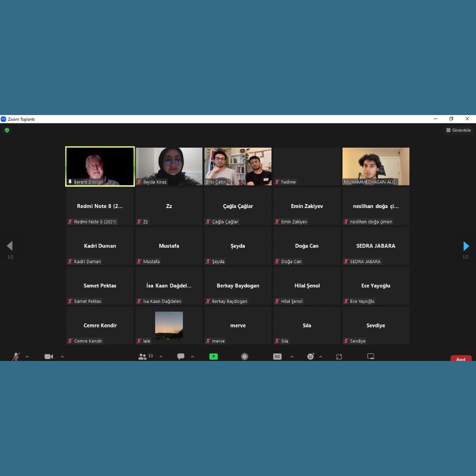Select lale's sunset profile picture tile

[x=169, y=325]
